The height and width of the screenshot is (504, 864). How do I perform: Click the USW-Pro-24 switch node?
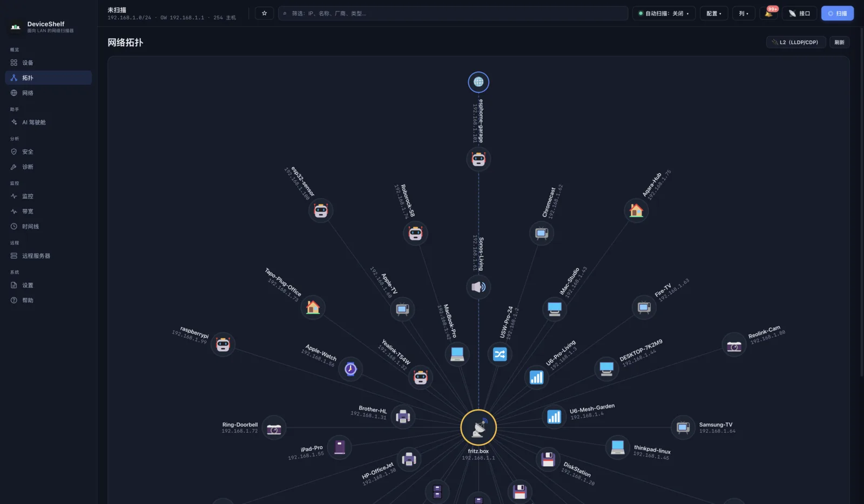pos(500,354)
